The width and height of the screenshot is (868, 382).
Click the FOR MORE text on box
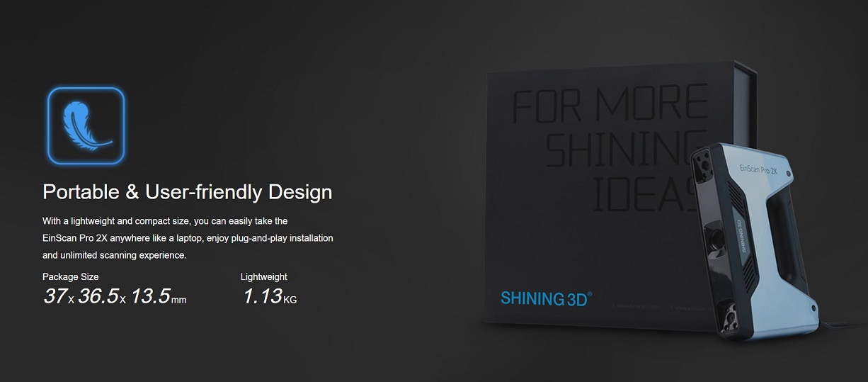tap(610, 104)
